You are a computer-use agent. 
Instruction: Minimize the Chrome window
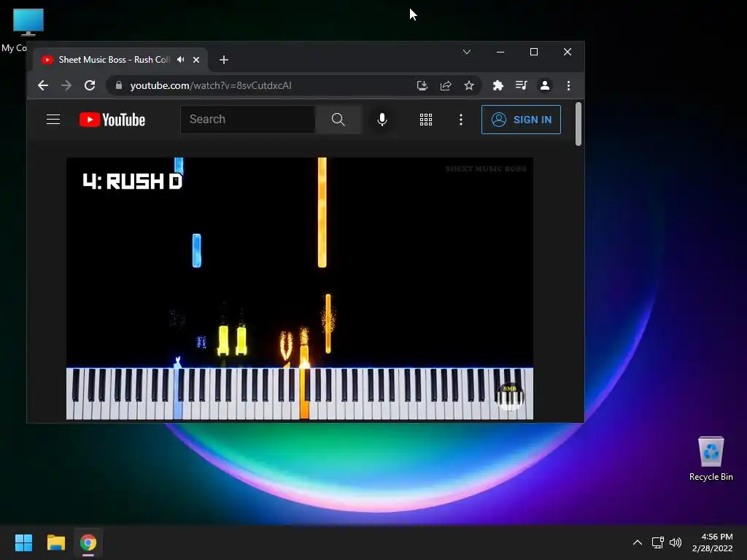pos(500,52)
